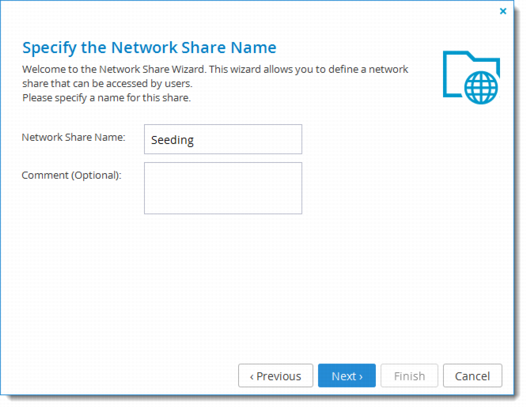Proceed with the Next button
Viewport: 526px width, 407px height.
click(x=347, y=376)
